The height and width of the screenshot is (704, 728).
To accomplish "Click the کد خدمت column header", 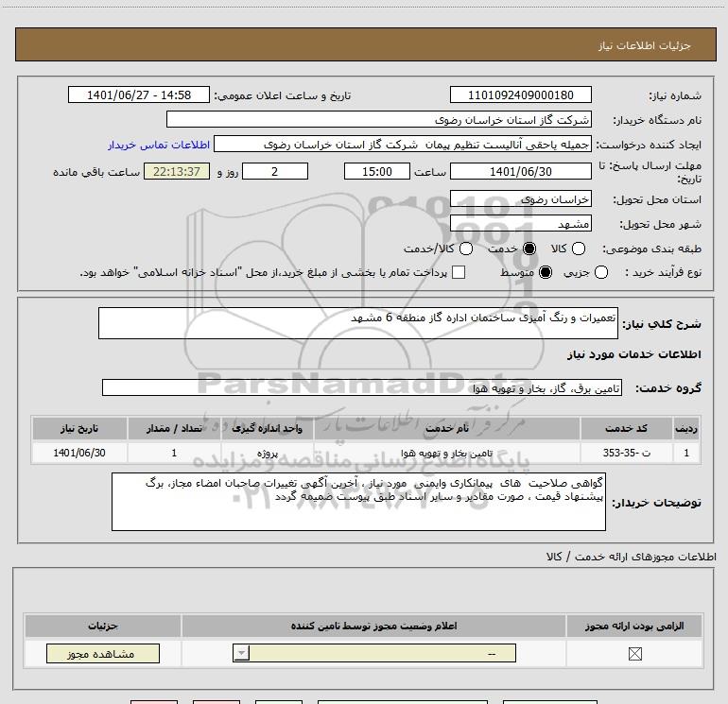I will (x=626, y=428).
